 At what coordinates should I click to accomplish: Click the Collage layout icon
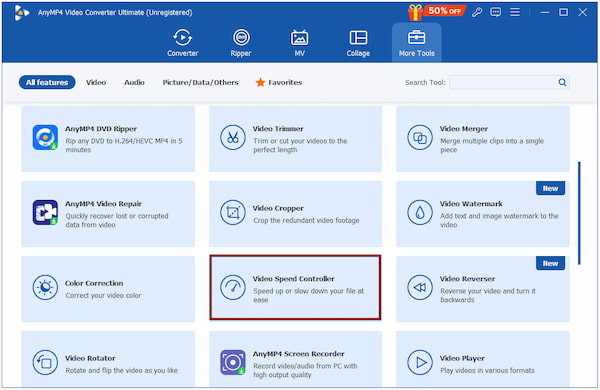click(358, 38)
